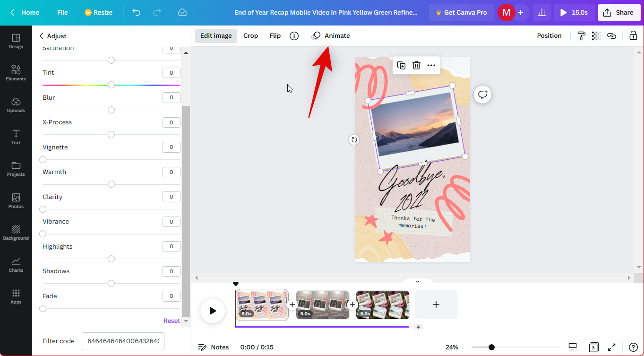Delete the selected image with trash icon
Image resolution: width=644 pixels, height=356 pixels.
click(x=416, y=65)
